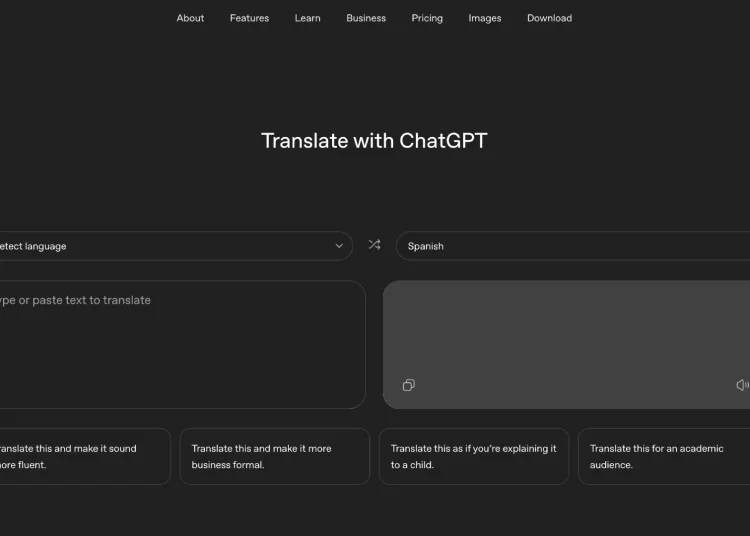
Task: Select the Business nav item
Action: point(366,18)
